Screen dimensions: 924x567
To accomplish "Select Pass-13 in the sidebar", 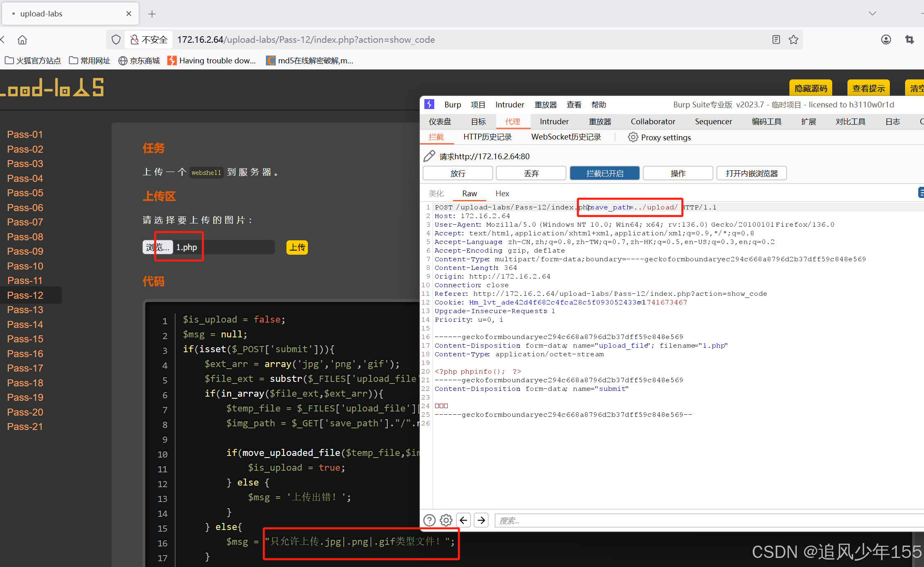I will 25,310.
